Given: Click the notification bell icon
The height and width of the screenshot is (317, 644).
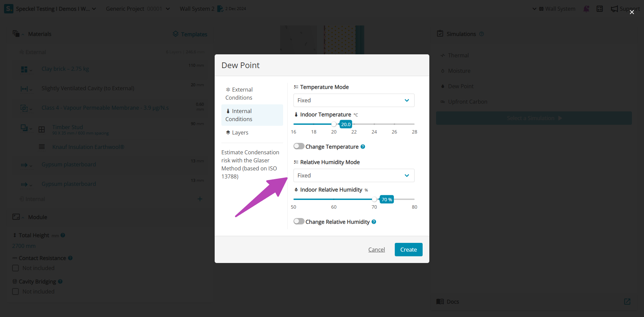Looking at the screenshot, I should pos(586,9).
